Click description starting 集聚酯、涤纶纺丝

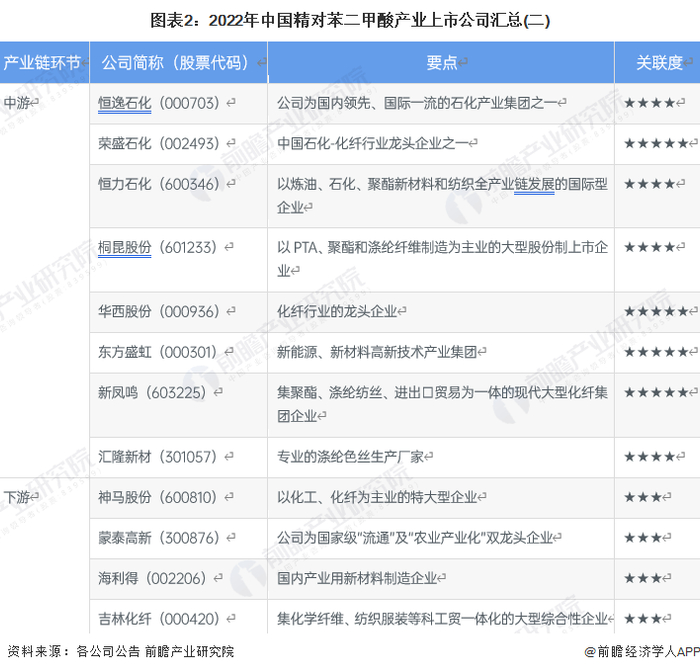coord(442,404)
